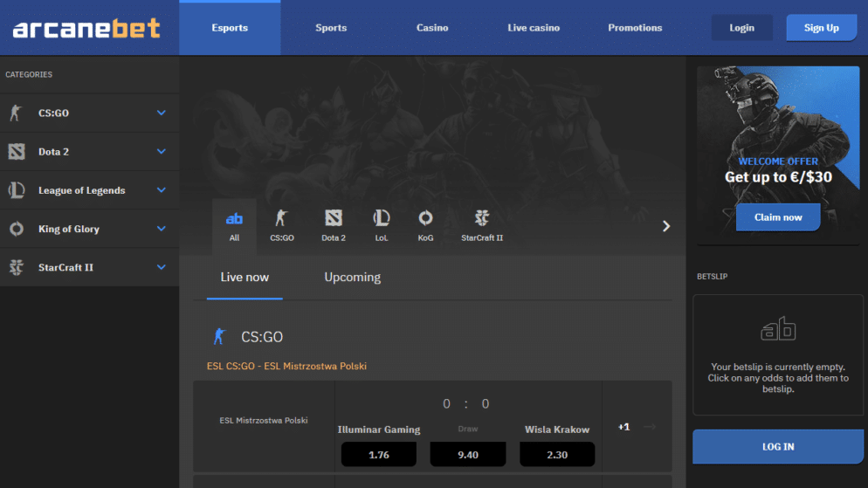
Task: Filter by CS:GO icon in game strip
Action: coord(281,218)
